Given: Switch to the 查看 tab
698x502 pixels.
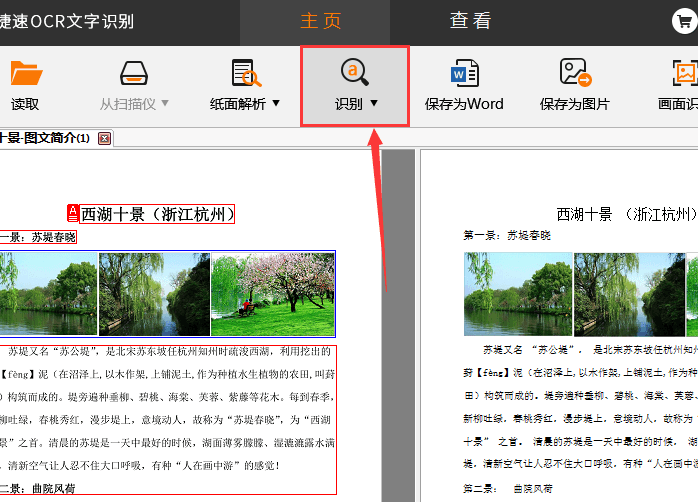Looking at the screenshot, I should click(x=470, y=21).
